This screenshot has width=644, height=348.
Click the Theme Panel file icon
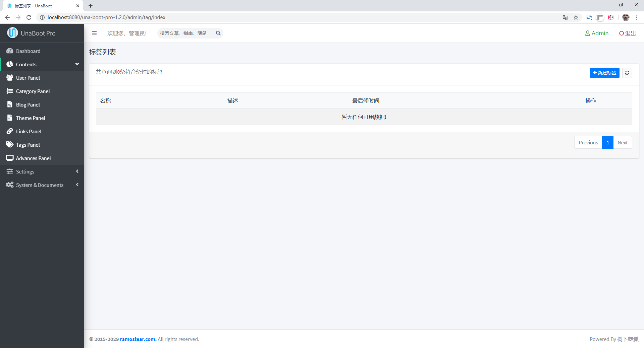point(10,118)
